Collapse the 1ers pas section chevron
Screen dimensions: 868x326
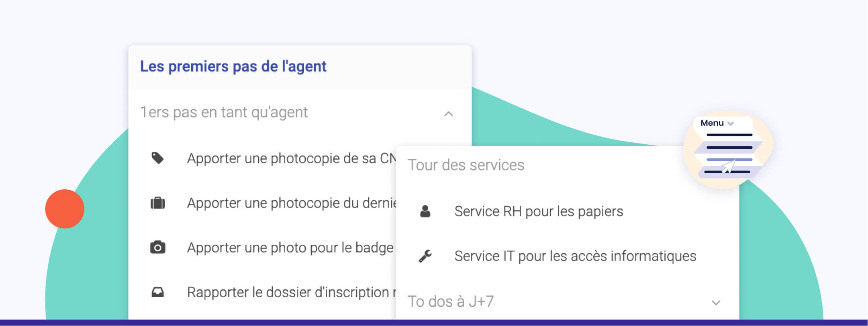[x=448, y=114]
